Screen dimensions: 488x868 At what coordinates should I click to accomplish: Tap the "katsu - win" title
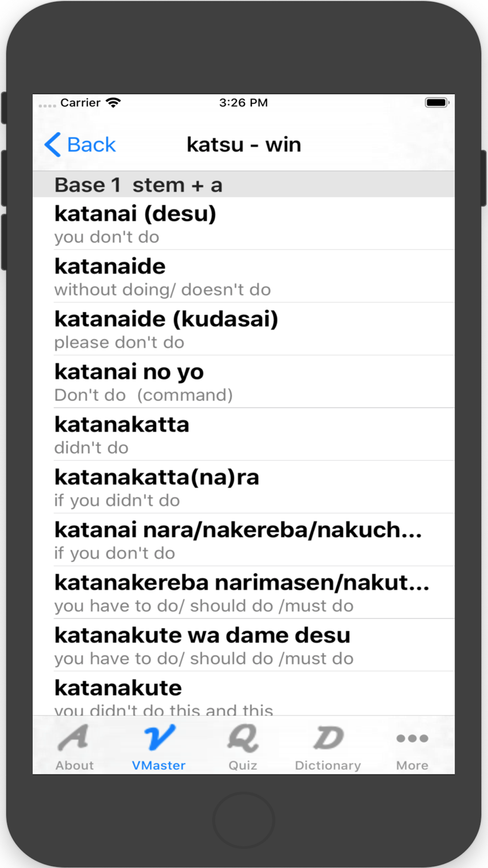(244, 145)
